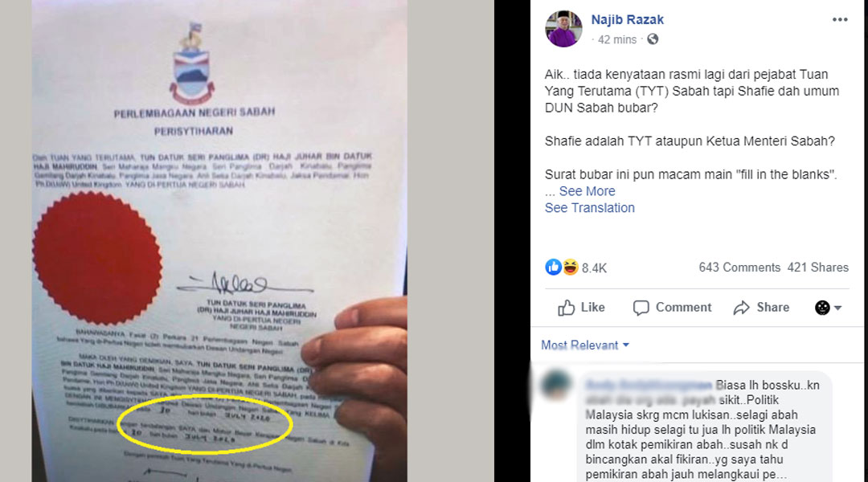The width and height of the screenshot is (868, 482).
Task: Click Najib Razak's profile picture
Action: (563, 29)
